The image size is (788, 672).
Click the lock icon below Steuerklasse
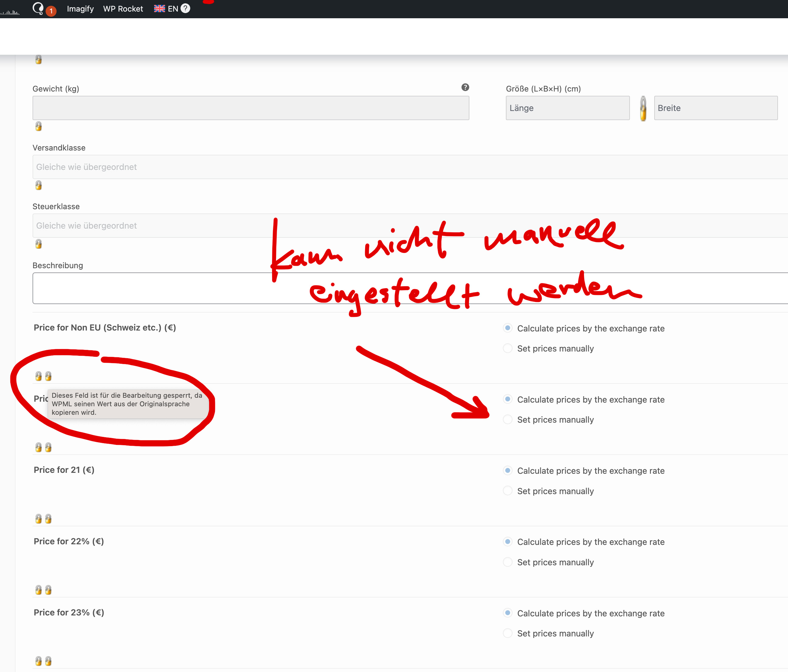tap(38, 244)
